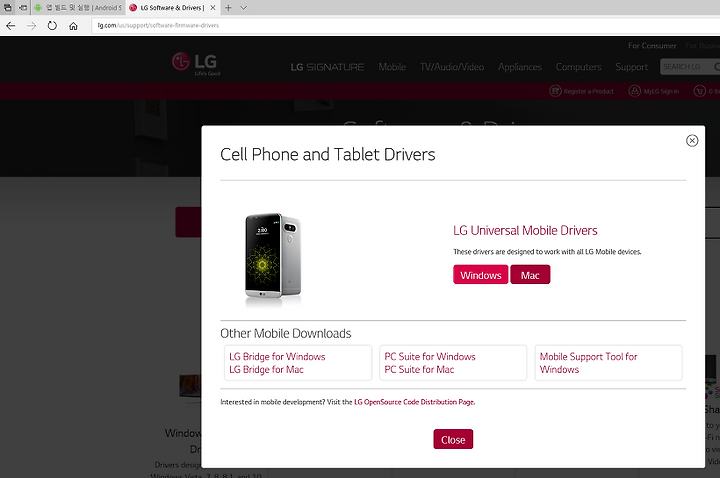
Task: Click the MyLG Sign In icon
Action: tap(635, 91)
